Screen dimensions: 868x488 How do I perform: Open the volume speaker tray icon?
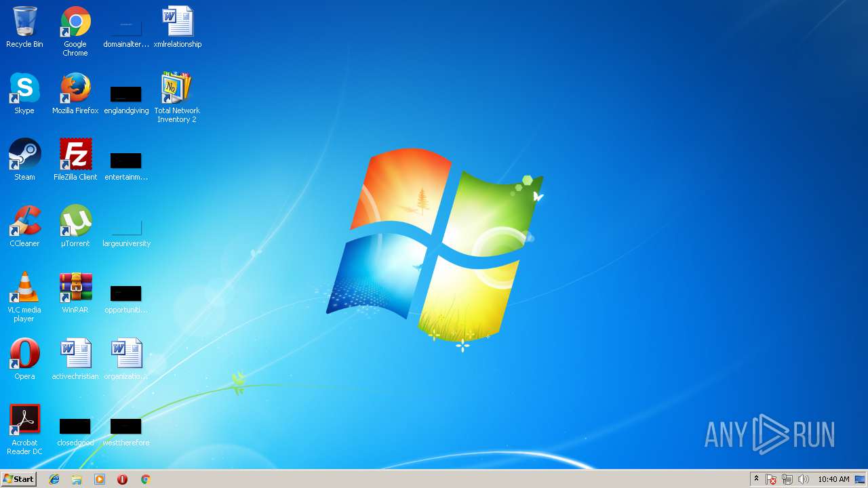(x=804, y=479)
